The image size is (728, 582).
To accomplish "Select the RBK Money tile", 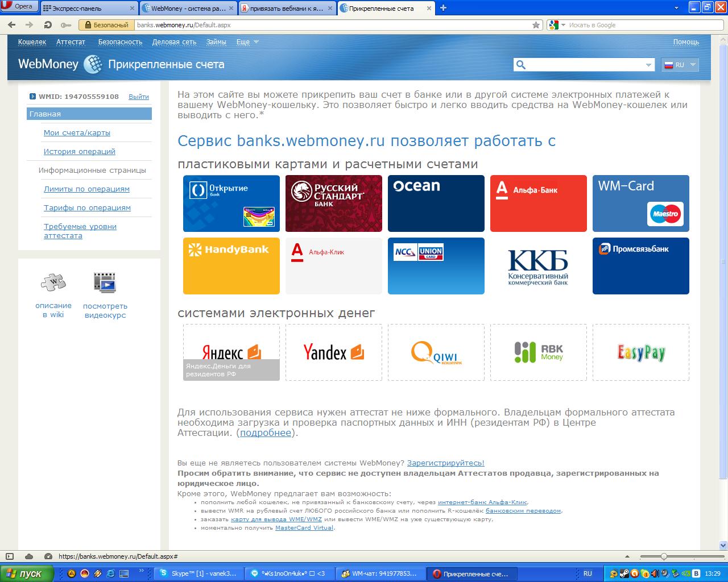I will pos(539,352).
